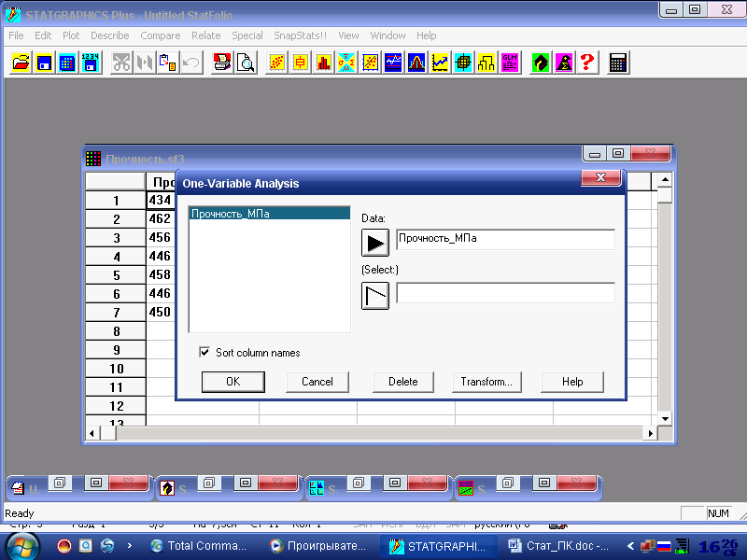Click the Copy toolbar icon

click(145, 63)
